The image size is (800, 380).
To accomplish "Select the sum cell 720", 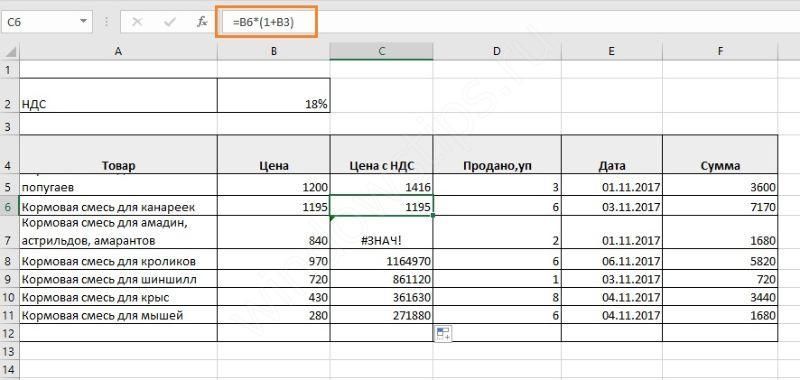I will pos(720,278).
